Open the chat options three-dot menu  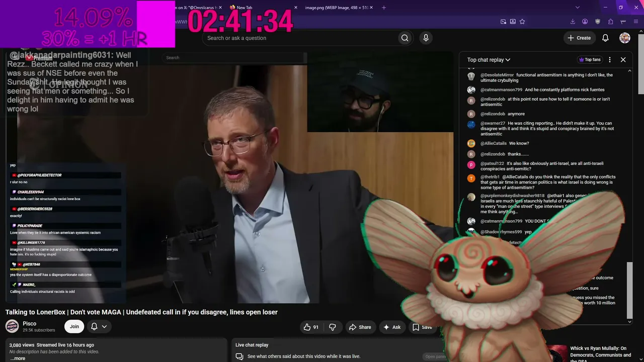coord(610,59)
